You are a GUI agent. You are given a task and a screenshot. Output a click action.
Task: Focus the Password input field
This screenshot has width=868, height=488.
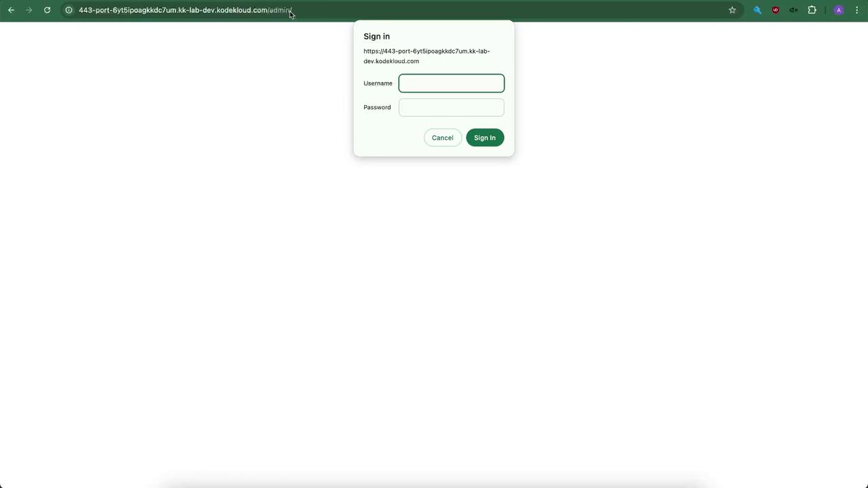(452, 107)
